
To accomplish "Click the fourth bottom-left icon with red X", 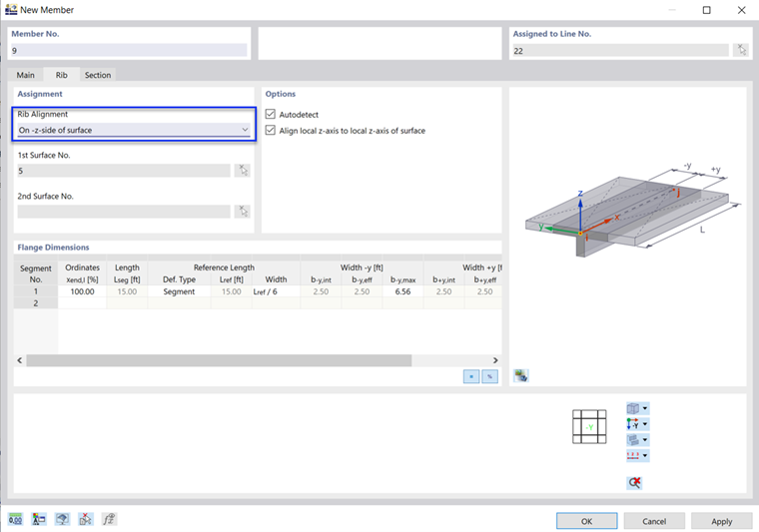I will coord(86,519).
